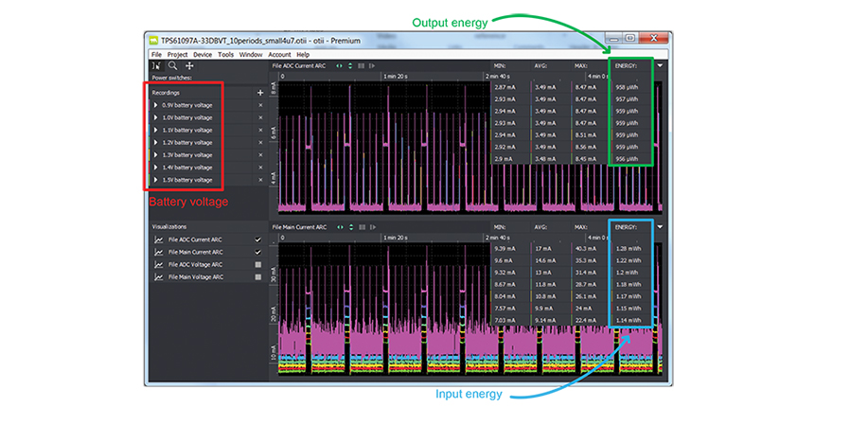This screenshot has height=425, width=868.
Task: Open dropdown arrow of File Main Current ARC statistics
Action: [660, 227]
